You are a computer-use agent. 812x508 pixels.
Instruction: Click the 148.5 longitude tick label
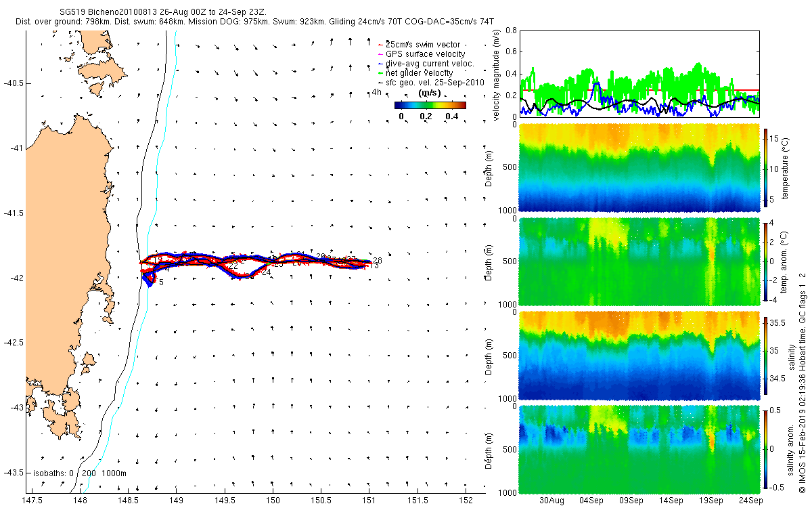pyautogui.click(x=129, y=500)
